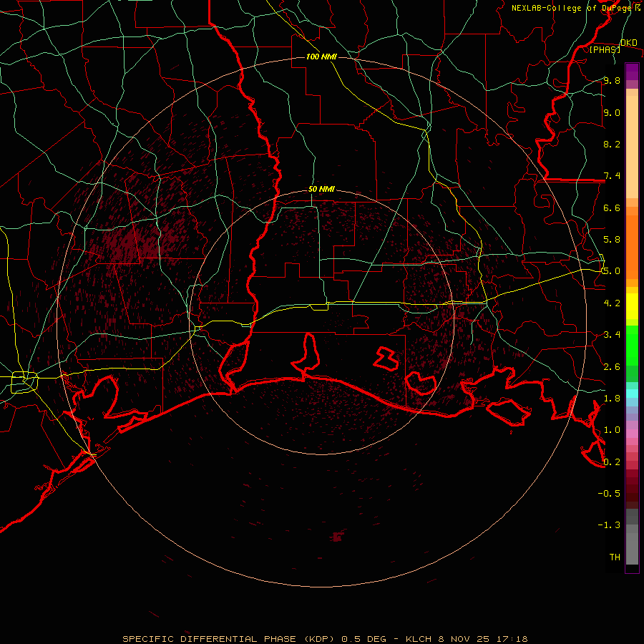The height and width of the screenshot is (644, 644).
Task: Click the [PHAS] label above color bar
Action: (x=605, y=49)
